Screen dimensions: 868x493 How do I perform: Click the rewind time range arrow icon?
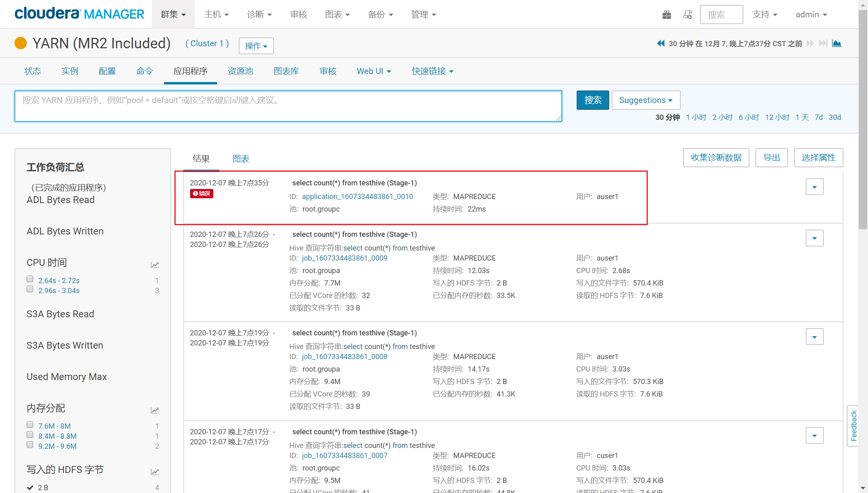pyautogui.click(x=660, y=43)
